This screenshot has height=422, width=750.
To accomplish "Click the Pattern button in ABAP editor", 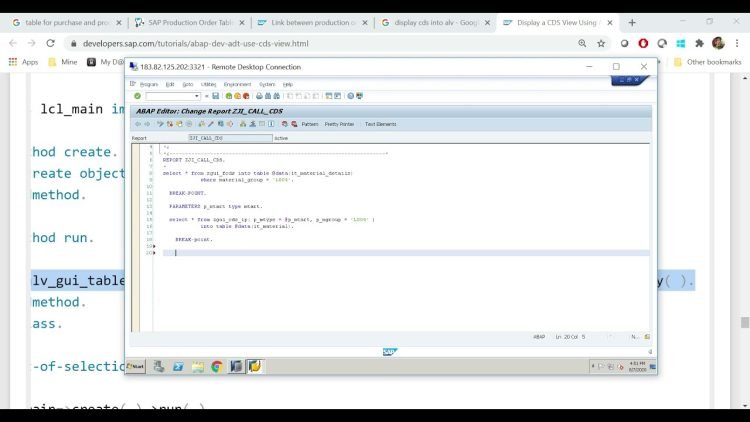I will tap(310, 124).
